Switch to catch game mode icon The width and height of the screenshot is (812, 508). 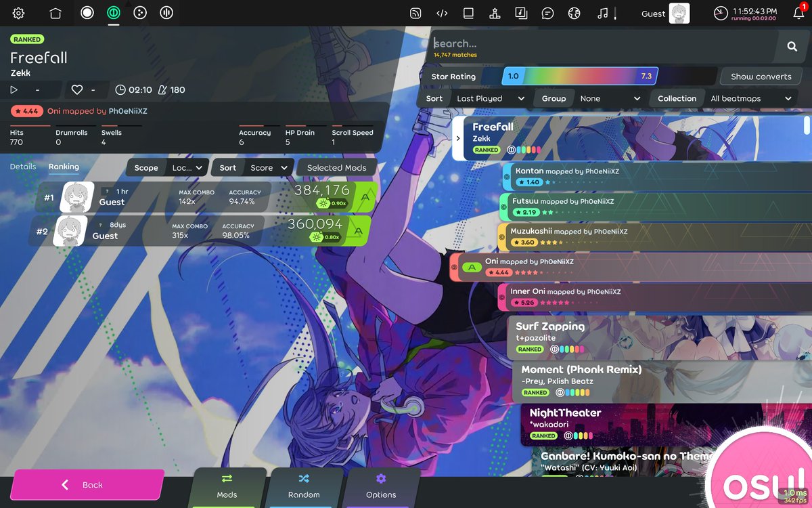coord(140,13)
